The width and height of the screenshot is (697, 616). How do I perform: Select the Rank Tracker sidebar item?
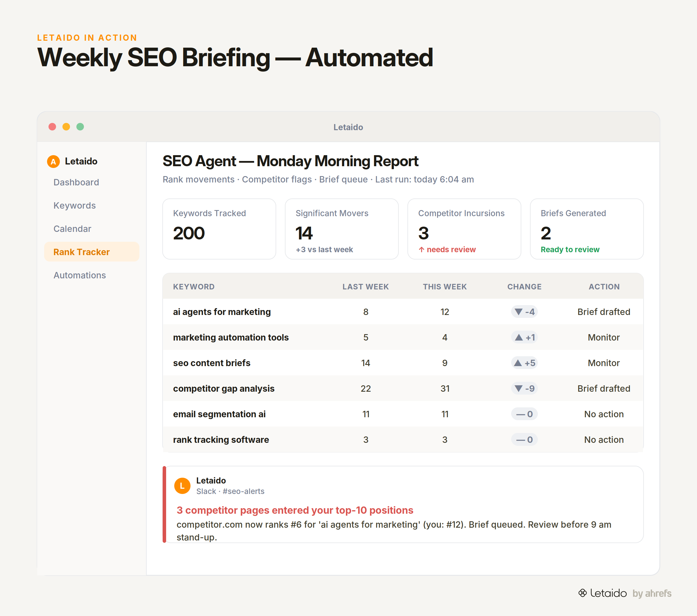coord(92,252)
